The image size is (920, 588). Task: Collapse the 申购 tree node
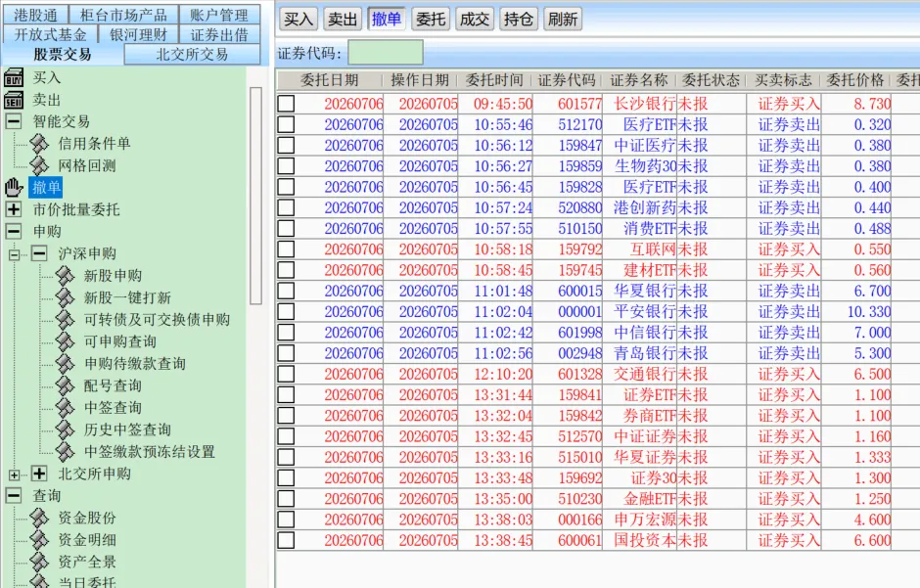pyautogui.click(x=14, y=231)
